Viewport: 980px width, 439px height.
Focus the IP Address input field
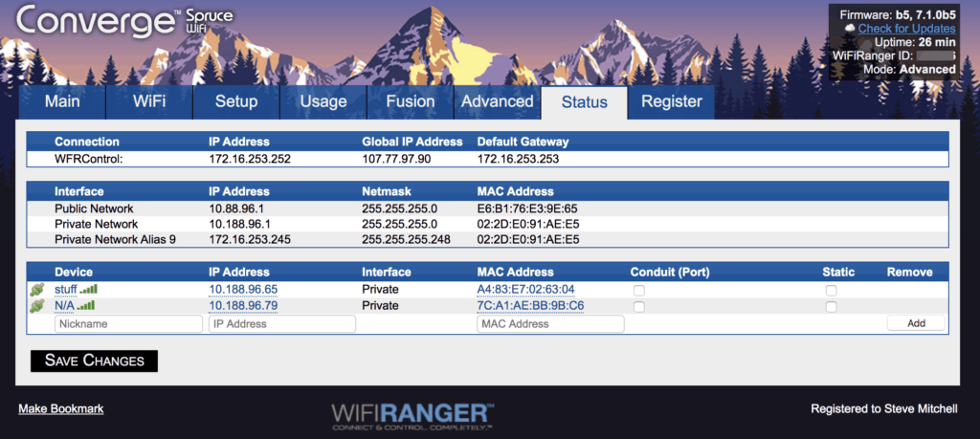[x=282, y=324]
